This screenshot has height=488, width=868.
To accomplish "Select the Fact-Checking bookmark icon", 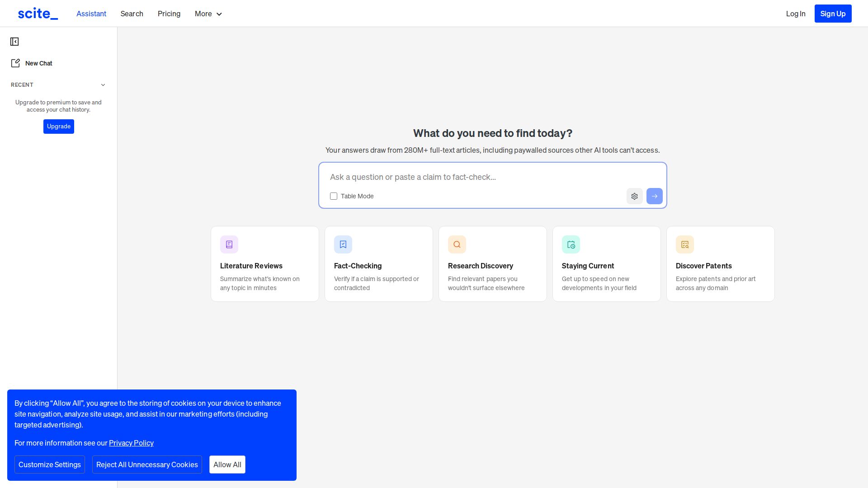I will point(343,244).
